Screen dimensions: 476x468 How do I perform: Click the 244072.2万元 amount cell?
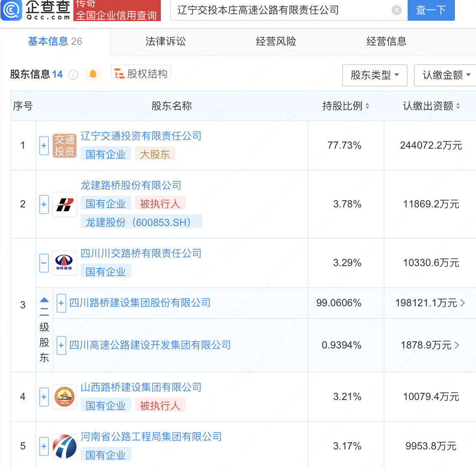pyautogui.click(x=431, y=145)
